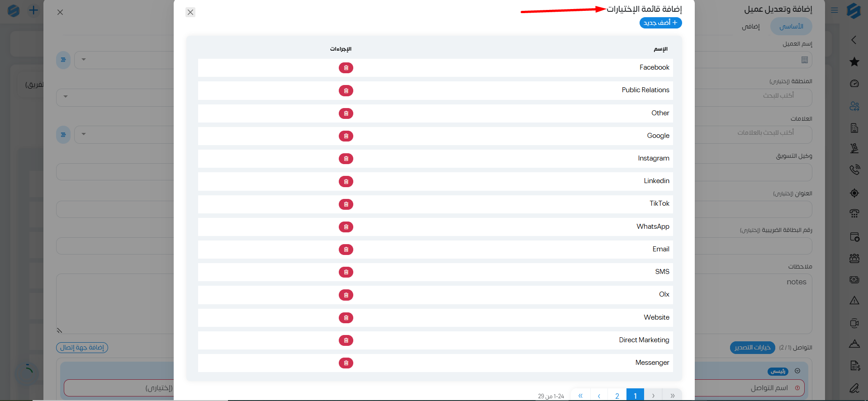Click the إسم العميل input field

click(x=754, y=60)
